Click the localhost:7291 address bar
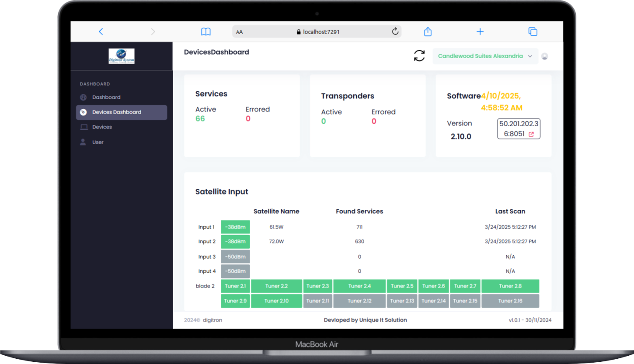634x364 pixels. 316,31
